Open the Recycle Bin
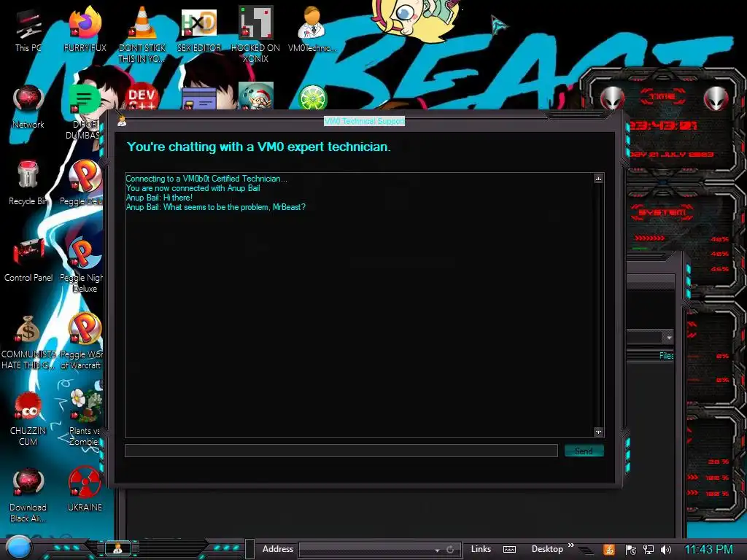The width and height of the screenshot is (747, 560). click(x=28, y=184)
